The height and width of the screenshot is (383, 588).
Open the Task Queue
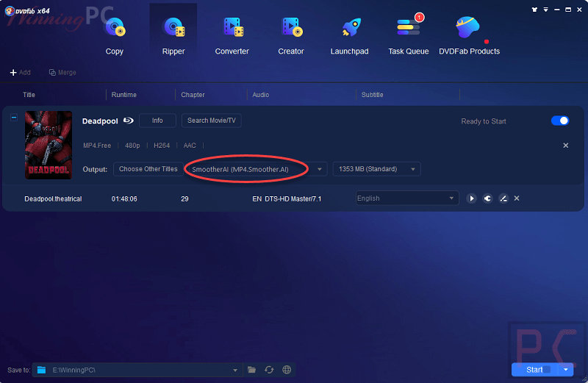coord(409,36)
